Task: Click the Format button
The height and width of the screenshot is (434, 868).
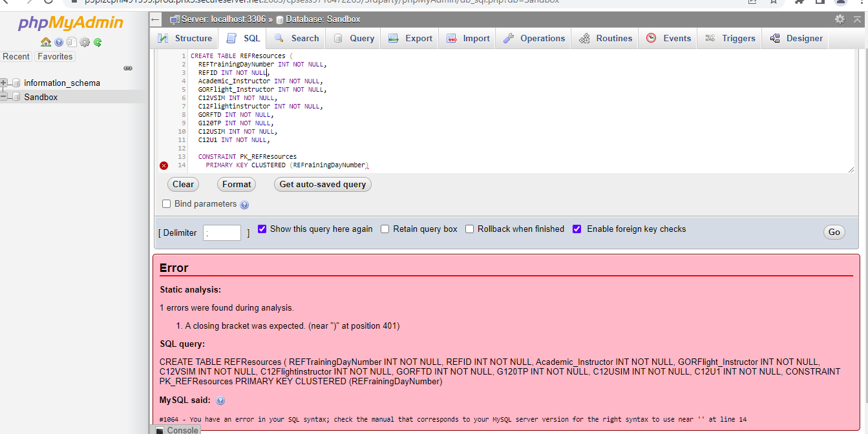Action: pos(237,184)
